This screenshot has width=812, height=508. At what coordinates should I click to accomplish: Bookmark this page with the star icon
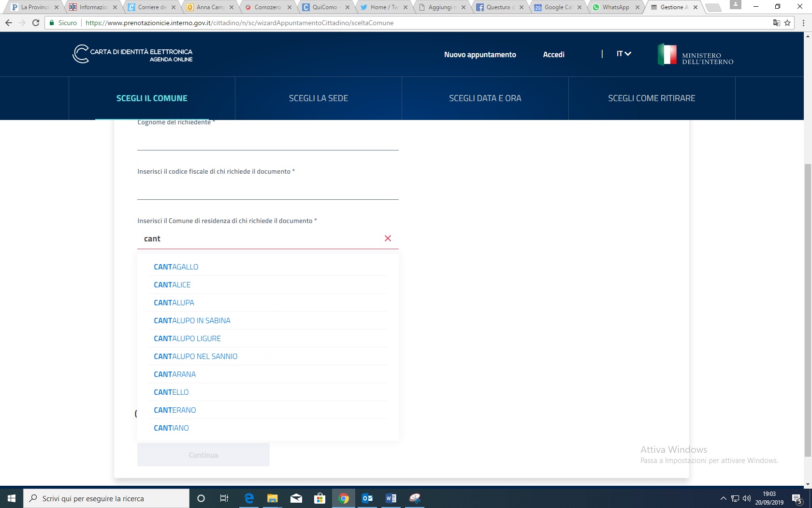click(x=787, y=23)
